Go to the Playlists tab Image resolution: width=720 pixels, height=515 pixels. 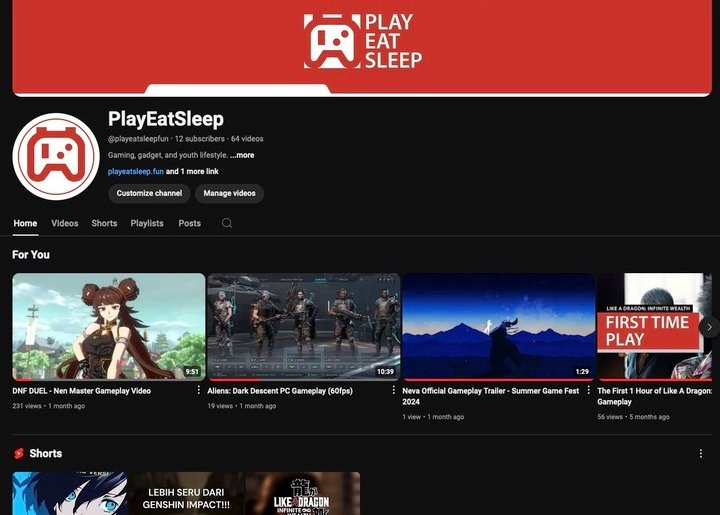click(x=147, y=224)
